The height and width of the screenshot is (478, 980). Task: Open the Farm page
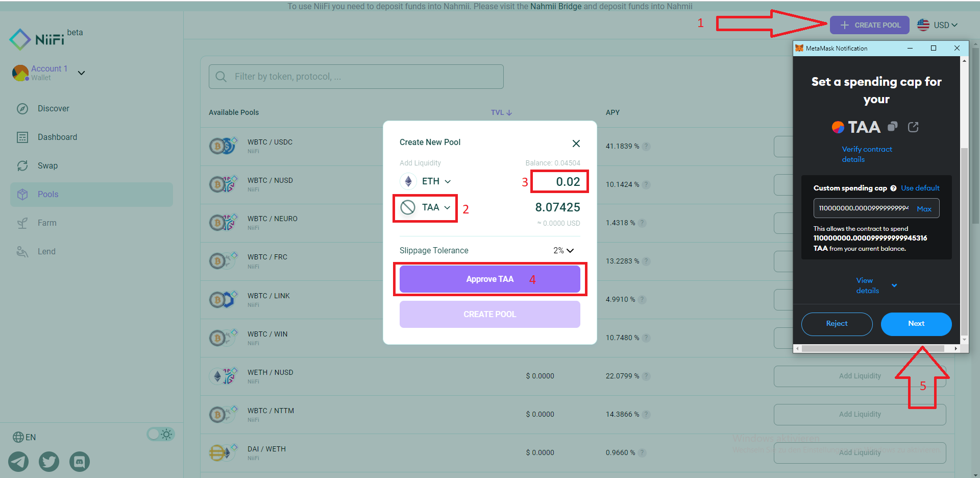point(47,223)
